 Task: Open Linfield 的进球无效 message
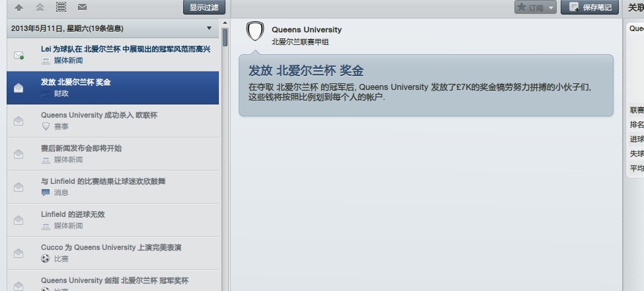click(x=113, y=220)
